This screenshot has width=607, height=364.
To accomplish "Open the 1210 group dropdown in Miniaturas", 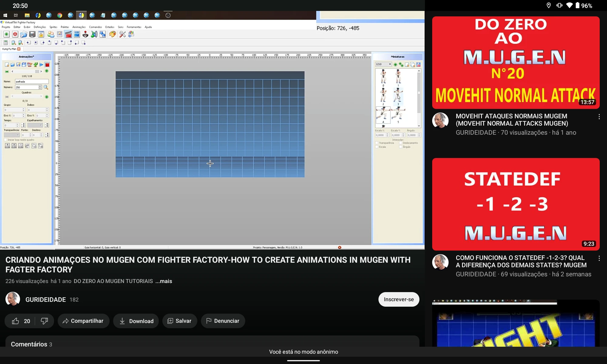I will (383, 64).
